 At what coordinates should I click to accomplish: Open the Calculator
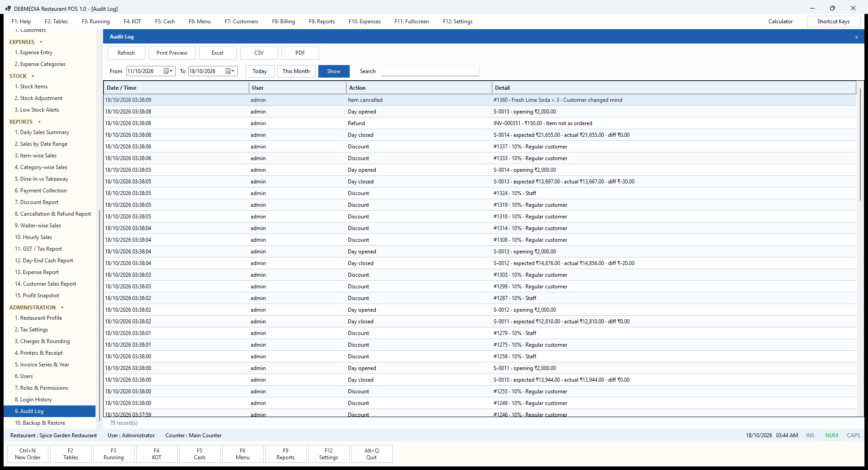tap(781, 22)
